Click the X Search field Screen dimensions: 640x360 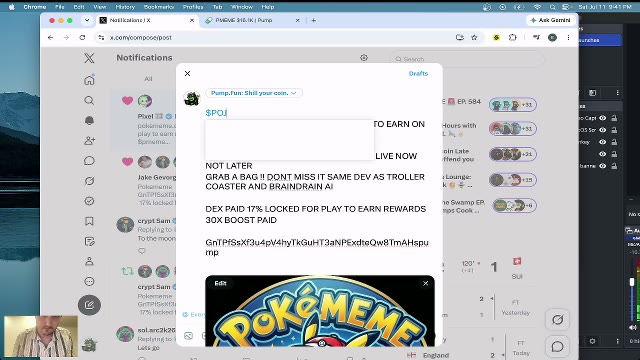click(467, 59)
